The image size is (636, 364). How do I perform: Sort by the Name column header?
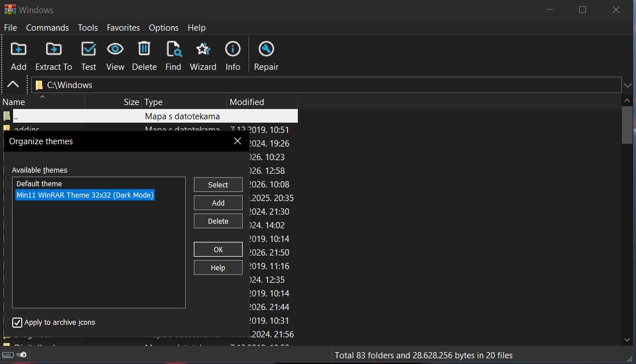point(43,102)
